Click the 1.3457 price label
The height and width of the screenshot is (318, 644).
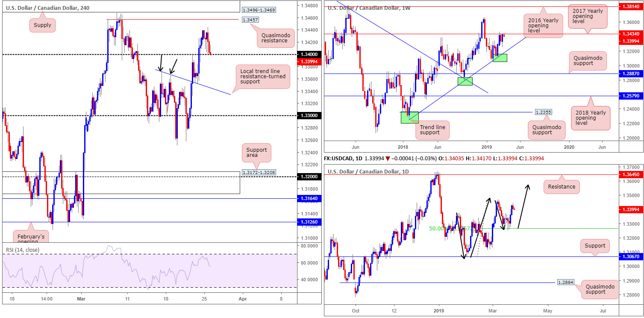(x=250, y=20)
